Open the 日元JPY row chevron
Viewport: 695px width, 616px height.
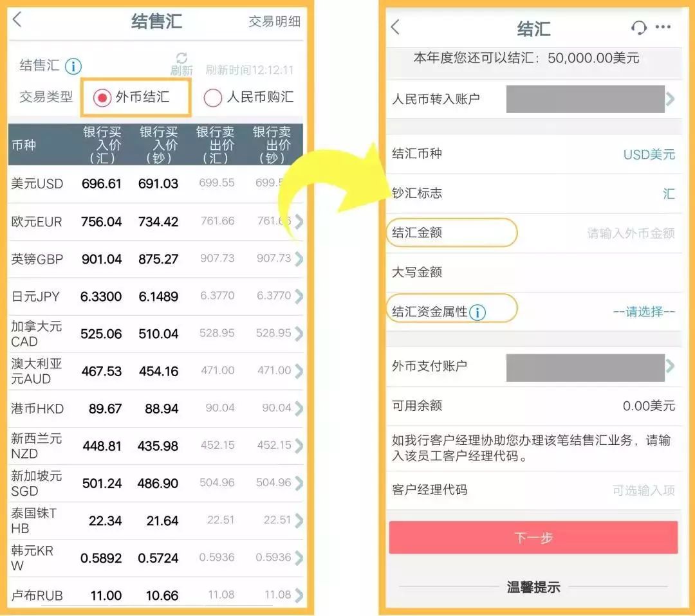tap(299, 296)
